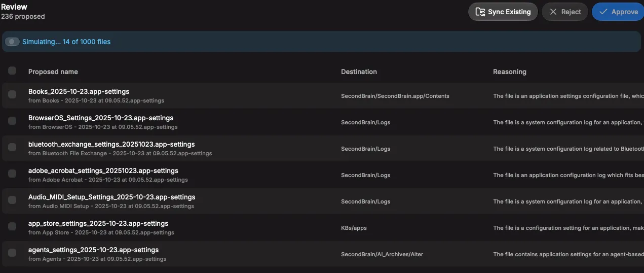Click KBs/apps destination

354,228
